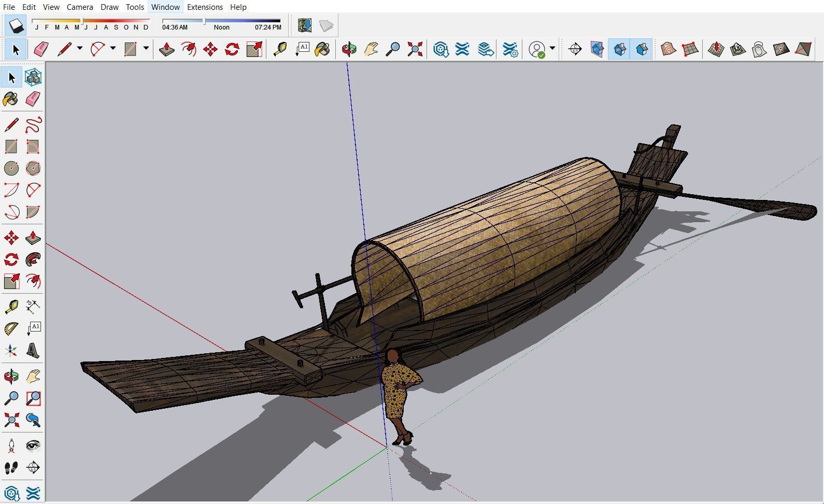Click the '07:24 PM' sunset label
This screenshot has height=504, width=824.
(x=268, y=27)
